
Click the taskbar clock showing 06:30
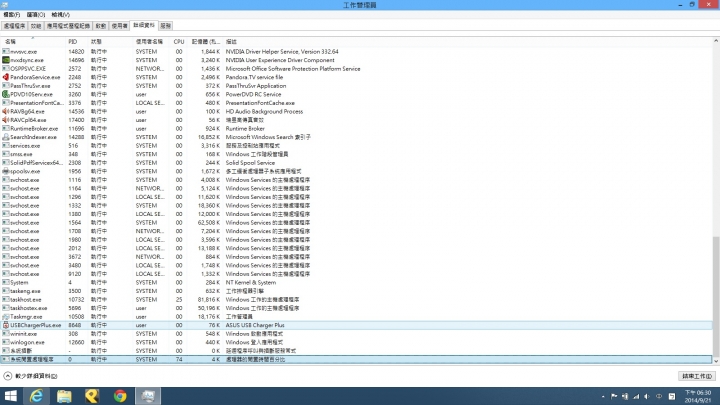(698, 396)
